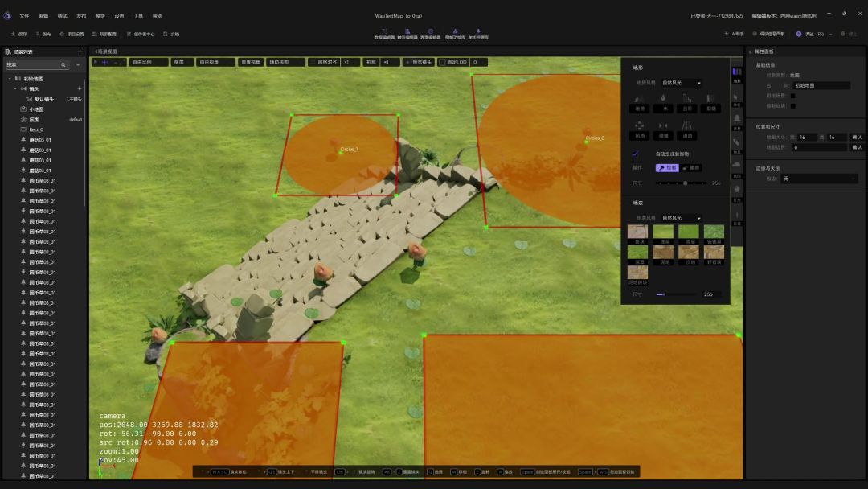Collapse the 初始地图 tree node

pos(10,79)
